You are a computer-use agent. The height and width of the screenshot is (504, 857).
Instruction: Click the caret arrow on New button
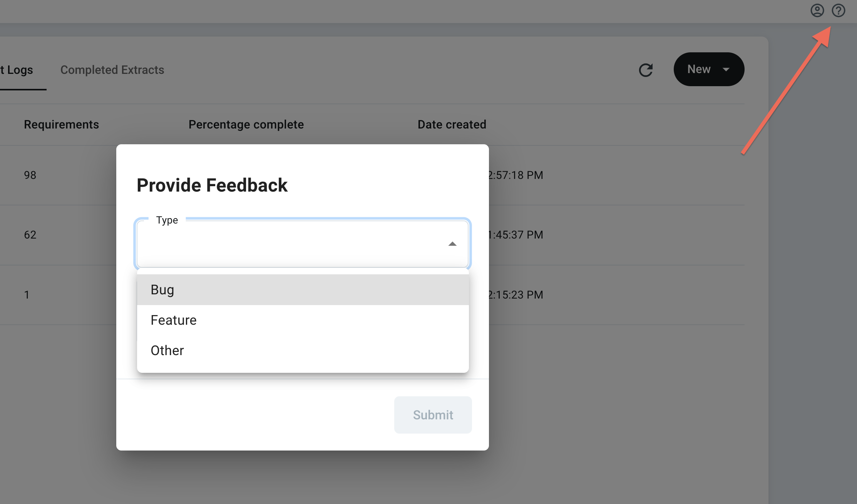point(726,70)
